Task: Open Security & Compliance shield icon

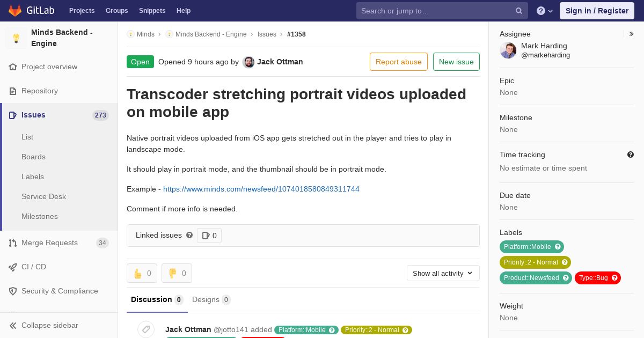Action: 13,291
